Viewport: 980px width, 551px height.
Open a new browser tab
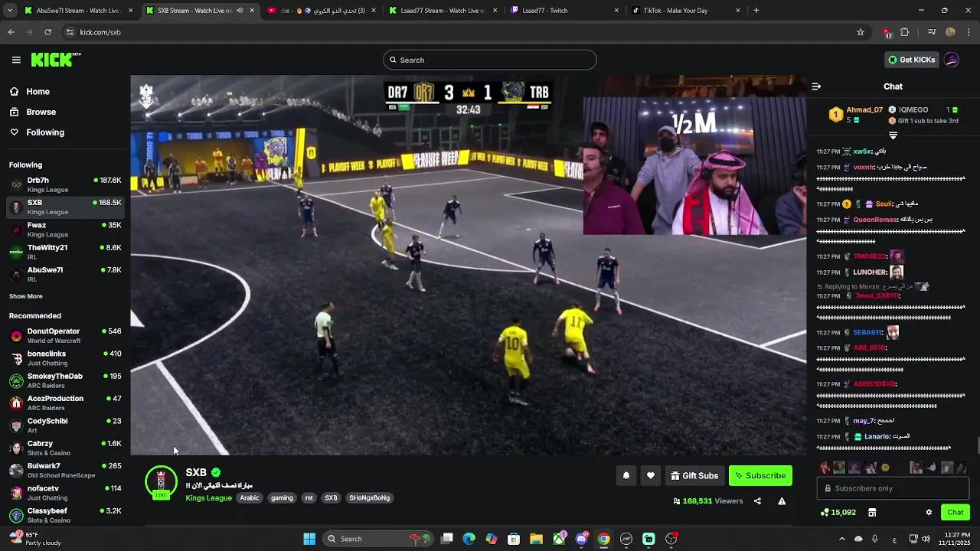756,11
